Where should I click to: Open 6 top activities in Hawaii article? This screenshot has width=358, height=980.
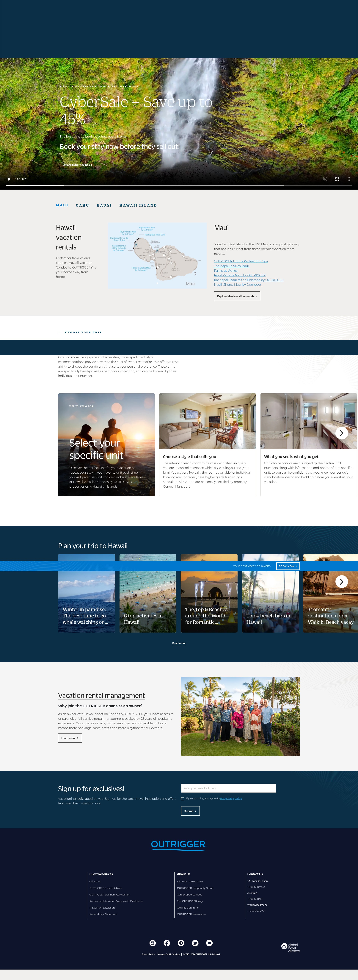[x=148, y=594]
